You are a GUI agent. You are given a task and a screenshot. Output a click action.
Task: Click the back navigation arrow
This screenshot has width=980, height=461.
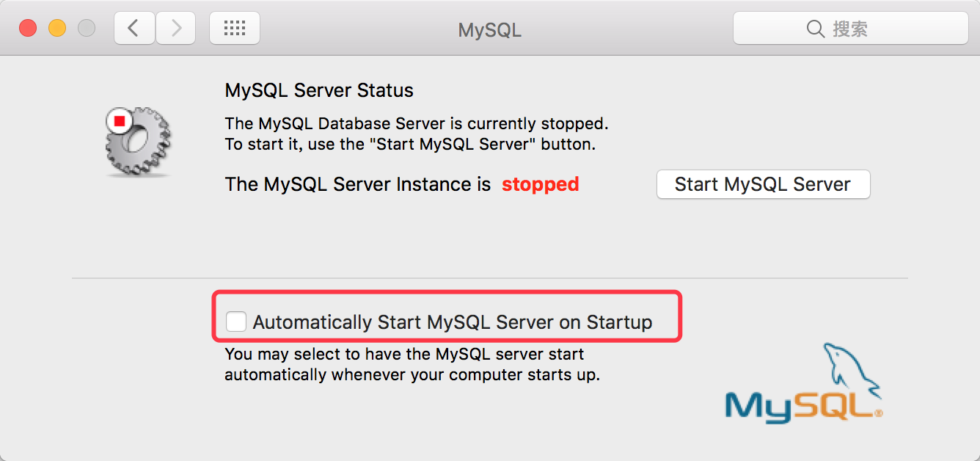pos(134,29)
